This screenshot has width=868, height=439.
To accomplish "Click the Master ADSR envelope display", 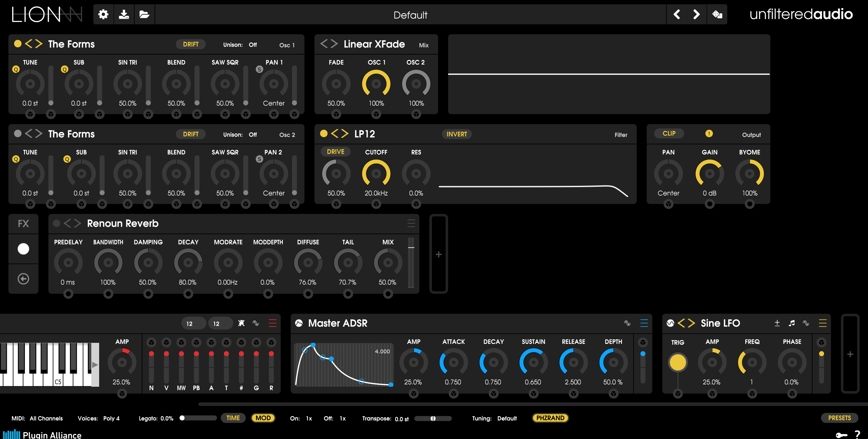I will tap(344, 365).
